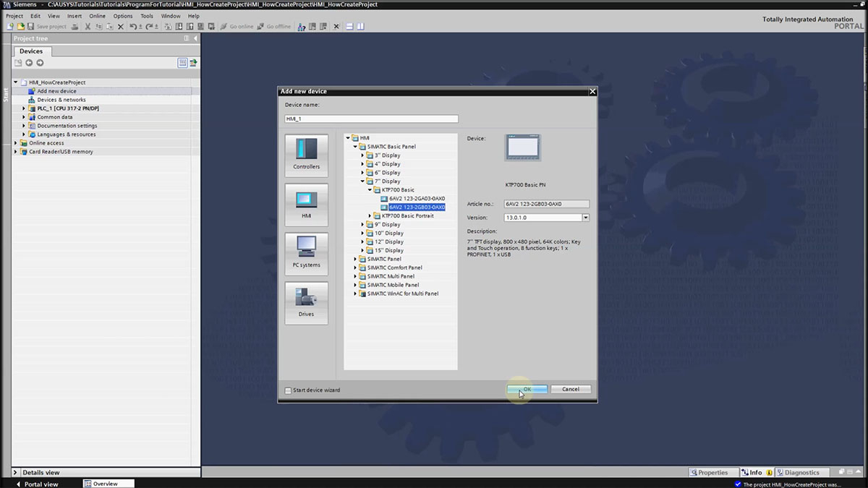Click the Print toolbar icon
The width and height of the screenshot is (868, 488).
[x=75, y=27]
